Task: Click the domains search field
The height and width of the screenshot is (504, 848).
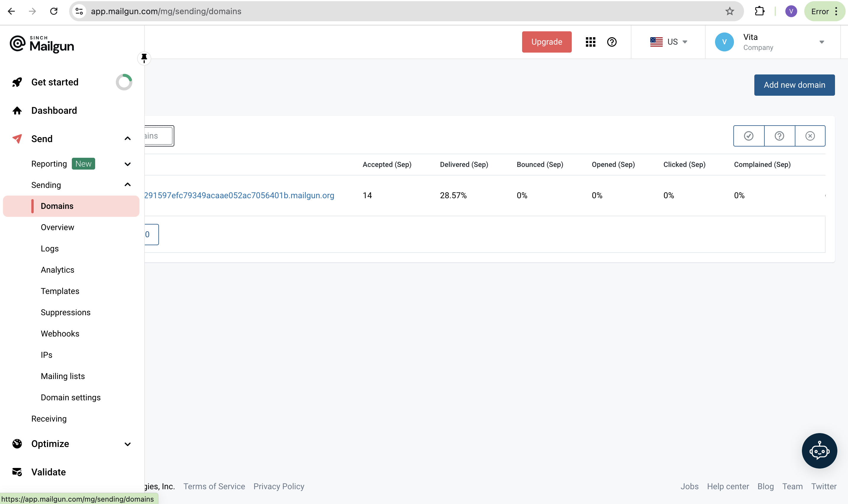Action: coord(158,136)
